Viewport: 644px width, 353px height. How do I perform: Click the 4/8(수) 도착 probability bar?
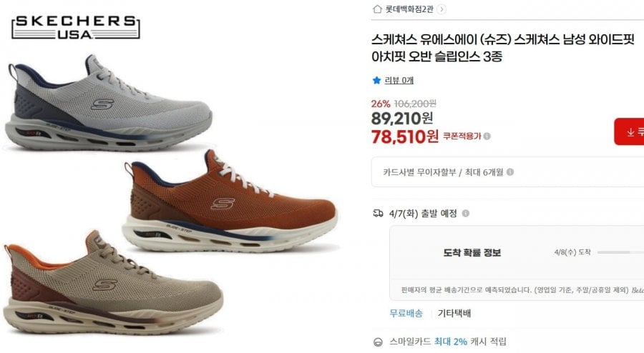pyautogui.click(x=620, y=252)
